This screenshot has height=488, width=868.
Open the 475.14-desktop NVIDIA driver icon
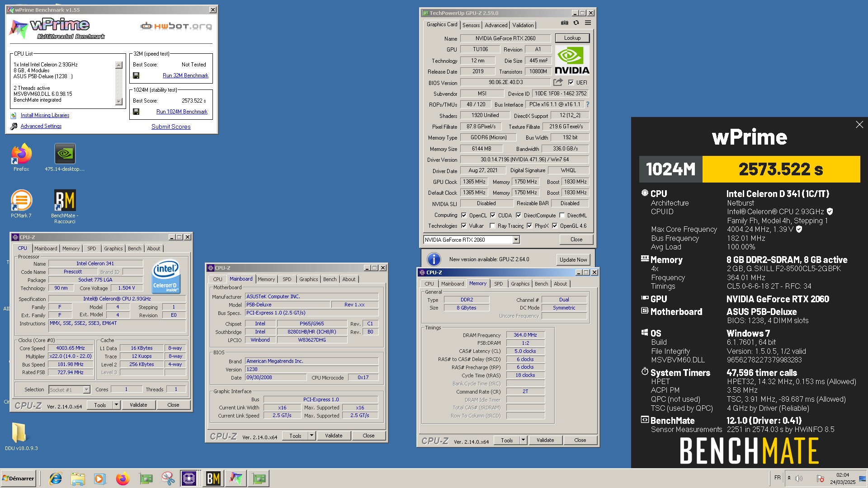click(x=65, y=158)
